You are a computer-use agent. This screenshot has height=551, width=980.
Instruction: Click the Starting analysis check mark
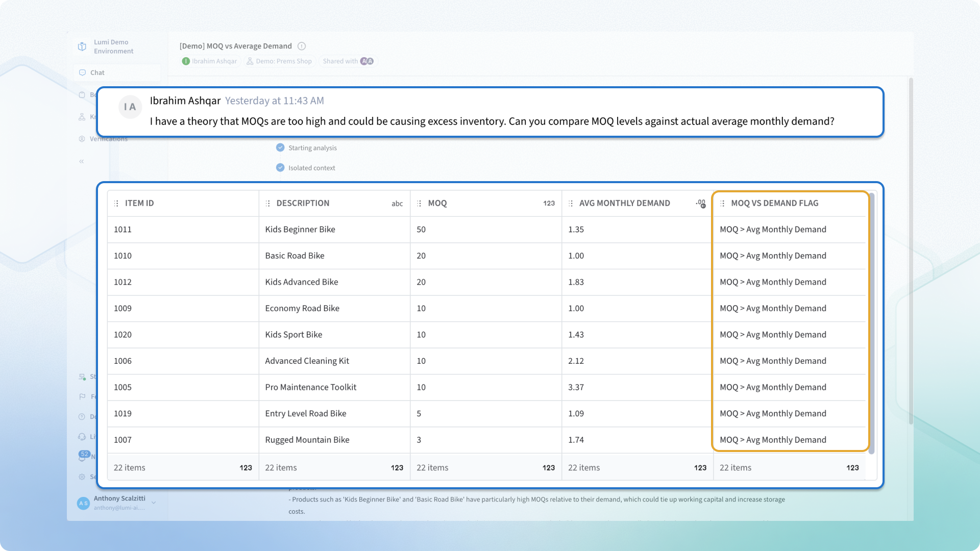pos(280,148)
